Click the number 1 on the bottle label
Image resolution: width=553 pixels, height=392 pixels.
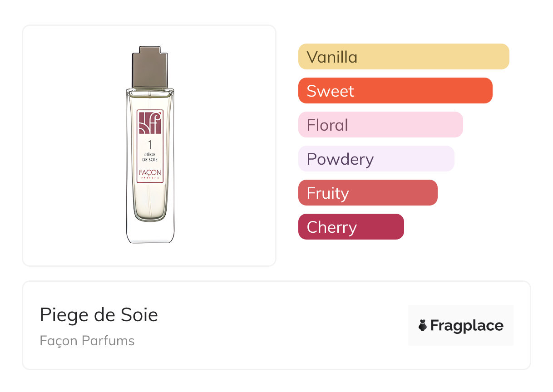[x=150, y=145]
